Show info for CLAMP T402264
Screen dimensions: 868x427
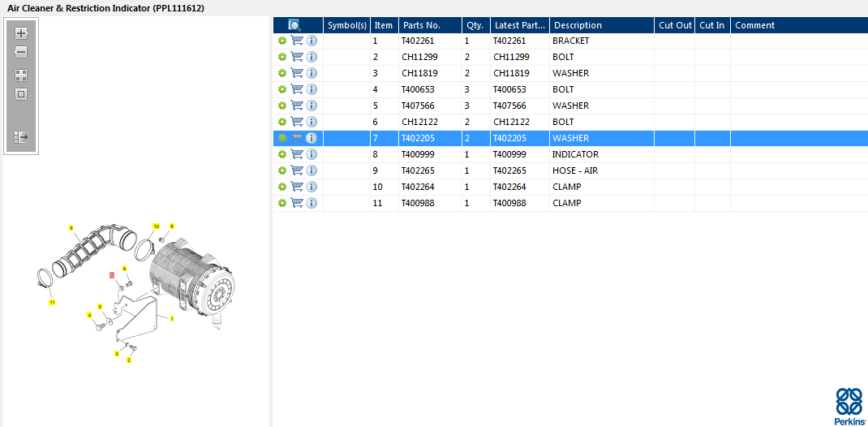[x=312, y=188]
